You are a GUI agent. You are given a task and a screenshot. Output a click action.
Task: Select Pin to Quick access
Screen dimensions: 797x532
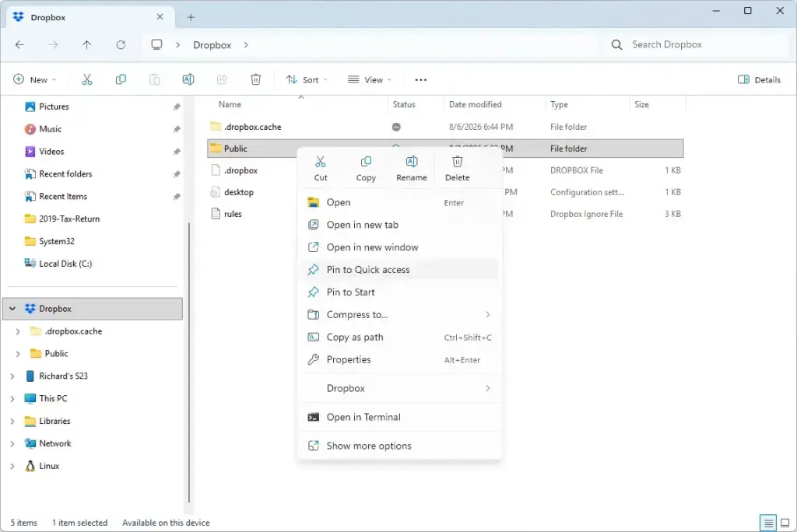(399, 269)
